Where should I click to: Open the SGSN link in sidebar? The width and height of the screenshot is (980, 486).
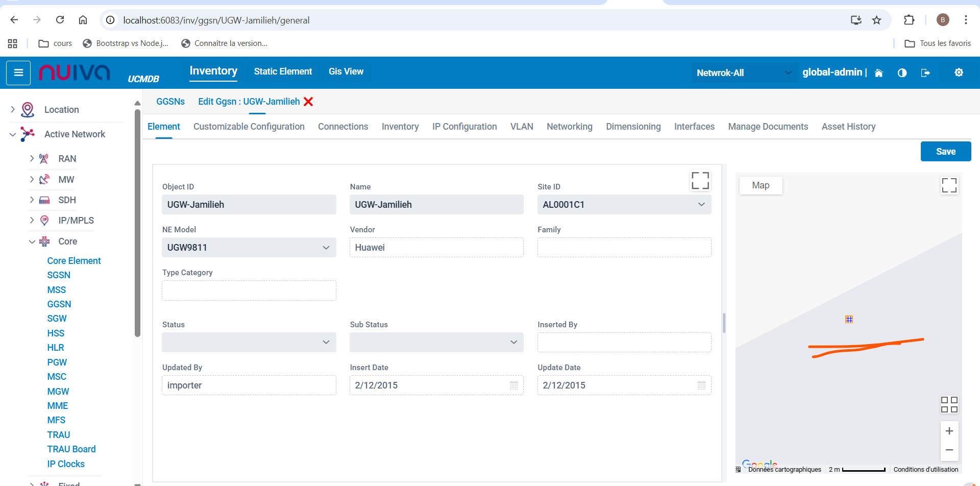[x=59, y=275]
